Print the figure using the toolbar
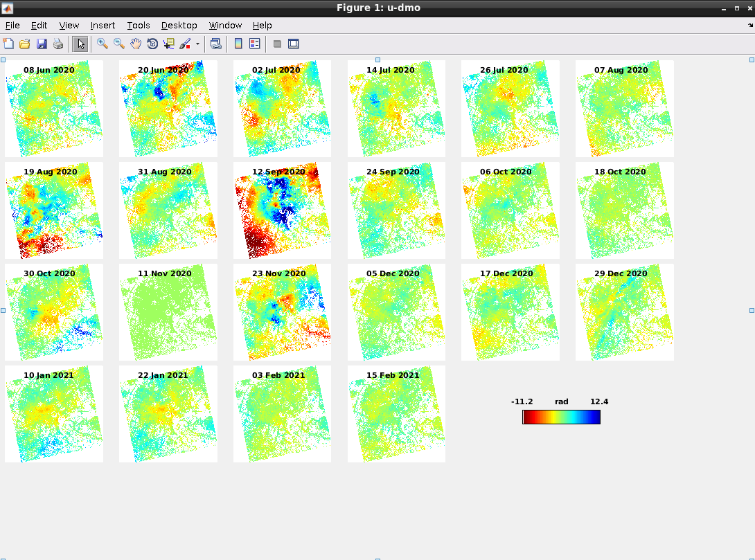 [58, 44]
